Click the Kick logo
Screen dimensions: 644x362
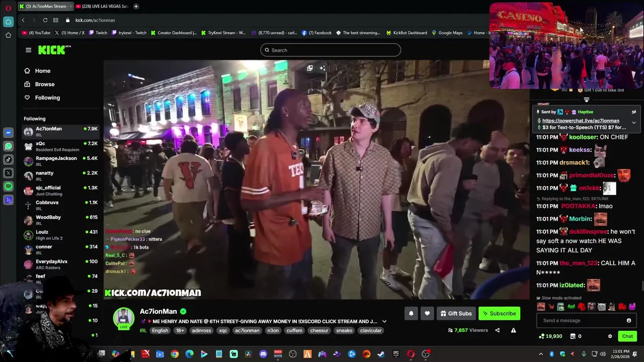point(54,50)
